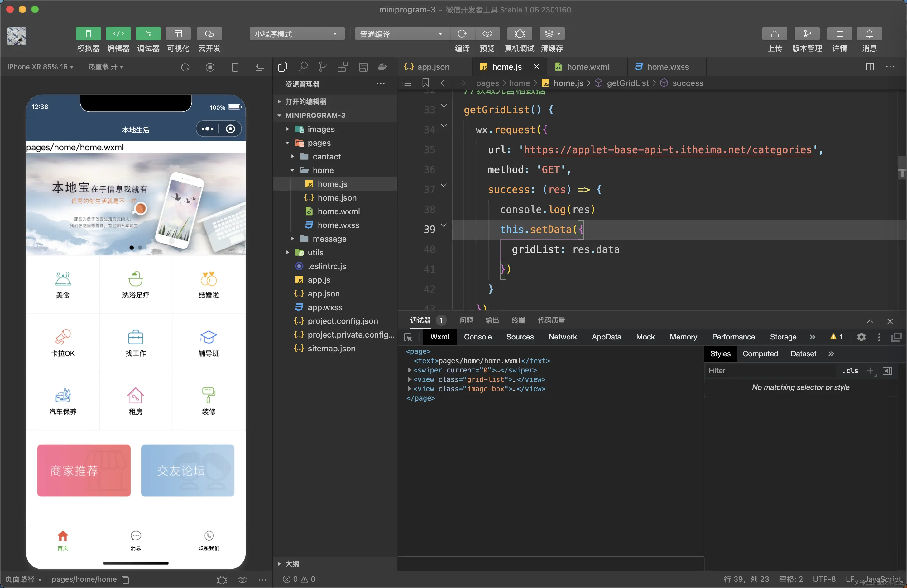Open the iPhone XR device dropdown

[x=40, y=67]
